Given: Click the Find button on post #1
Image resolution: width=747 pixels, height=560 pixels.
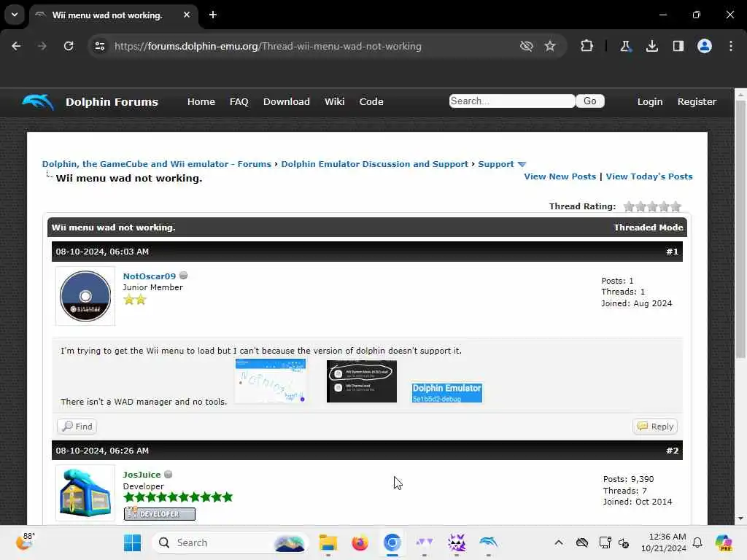Looking at the screenshot, I should point(77,426).
